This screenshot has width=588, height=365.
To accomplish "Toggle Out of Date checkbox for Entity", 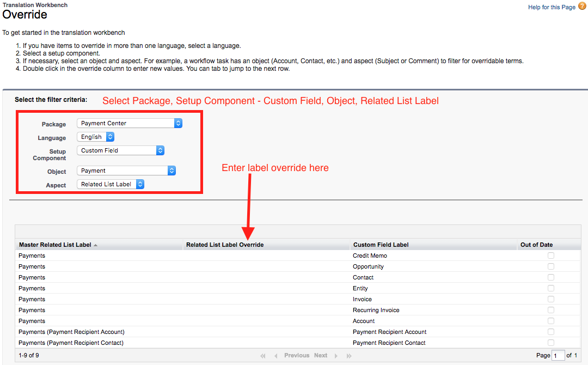I will pyautogui.click(x=550, y=288).
